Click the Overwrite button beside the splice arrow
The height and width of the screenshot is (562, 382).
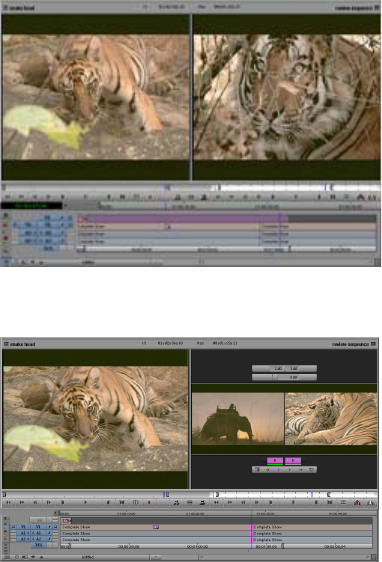tap(202, 503)
